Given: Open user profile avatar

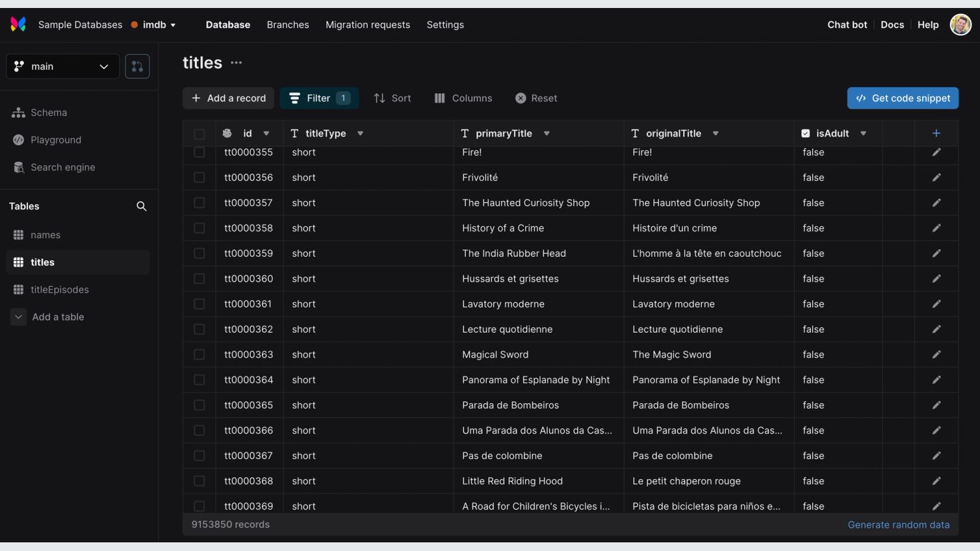Looking at the screenshot, I should pyautogui.click(x=960, y=25).
